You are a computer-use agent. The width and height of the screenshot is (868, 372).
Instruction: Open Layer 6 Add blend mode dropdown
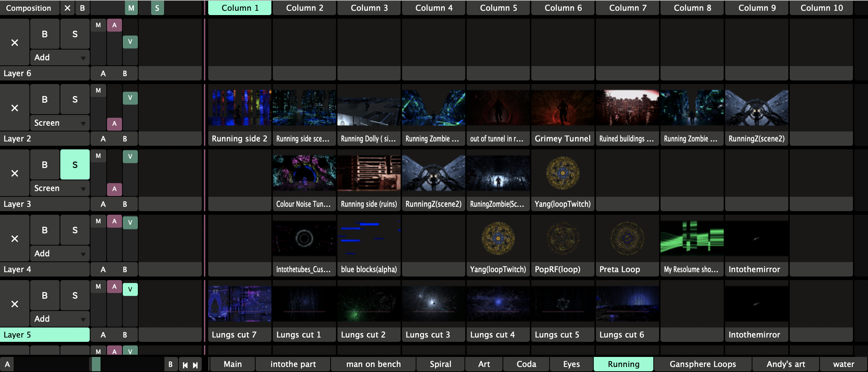click(x=60, y=57)
